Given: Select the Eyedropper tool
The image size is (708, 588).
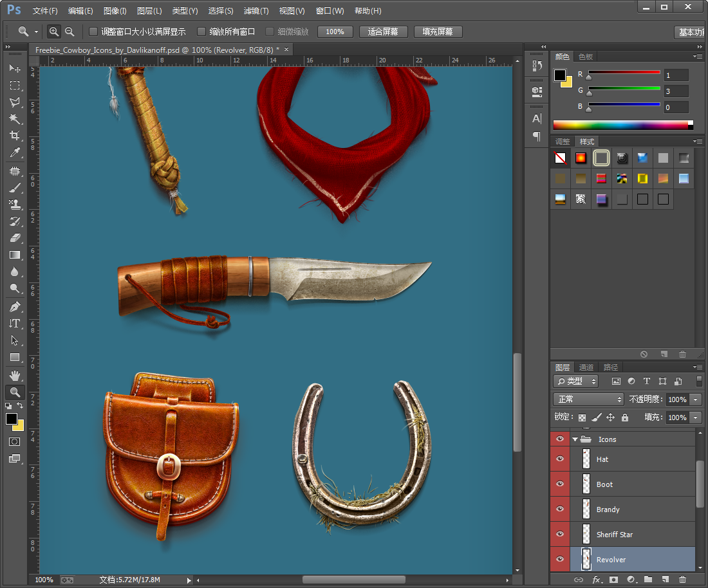Looking at the screenshot, I should point(14,152).
